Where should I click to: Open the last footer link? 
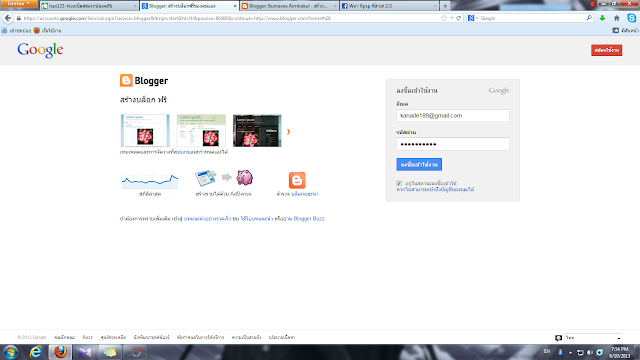point(282,338)
